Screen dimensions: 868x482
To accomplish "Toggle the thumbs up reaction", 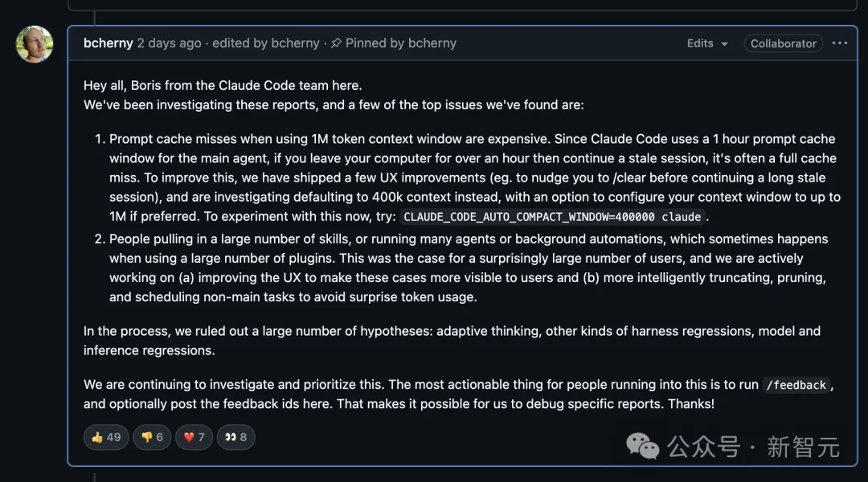I will coord(106,437).
